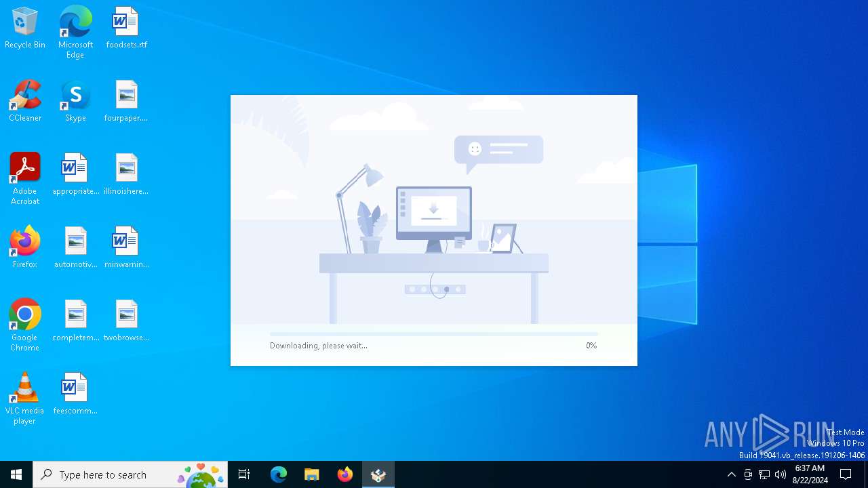Select the foodsets.rtf file icon

coord(126,28)
